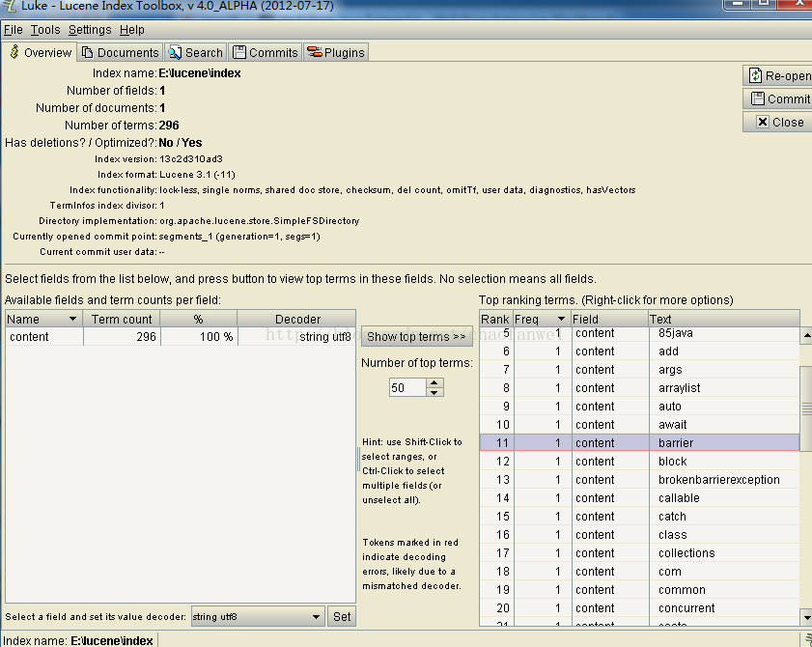
Task: Increase number of top terms
Action: (x=434, y=382)
